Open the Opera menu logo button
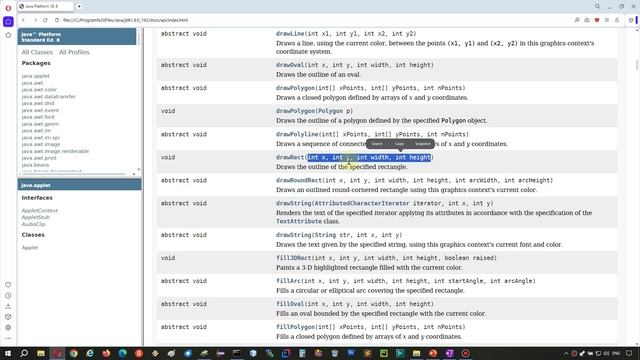This screenshot has height=360, width=640. (x=8, y=8)
